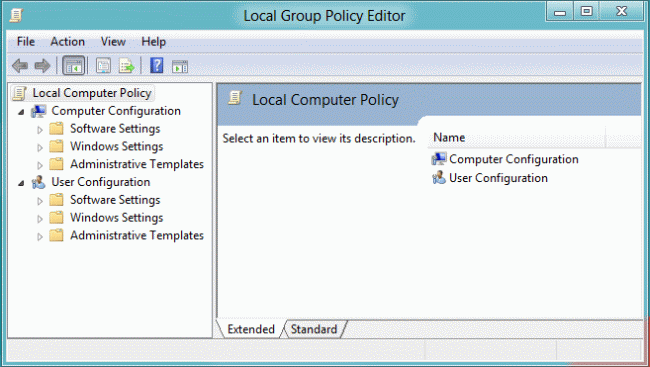The image size is (650, 367).
Task: Select Computer Configuration in the tree
Action: (116, 111)
